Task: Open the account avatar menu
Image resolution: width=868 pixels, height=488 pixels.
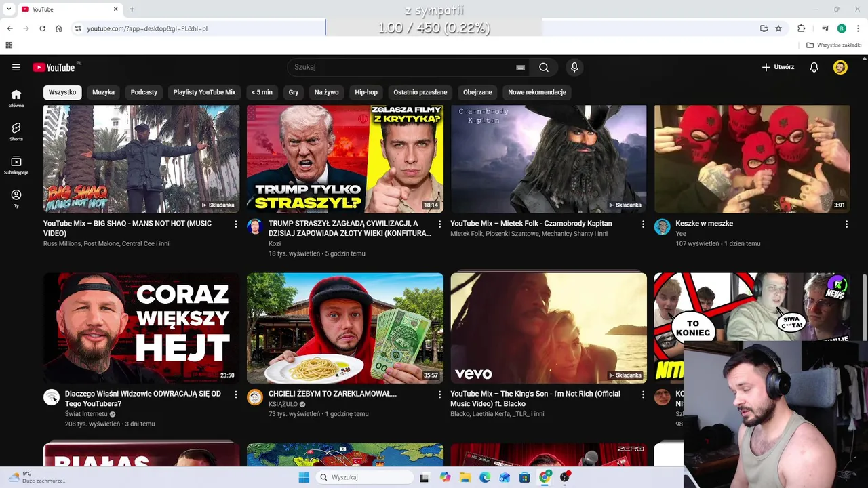Action: click(x=840, y=67)
